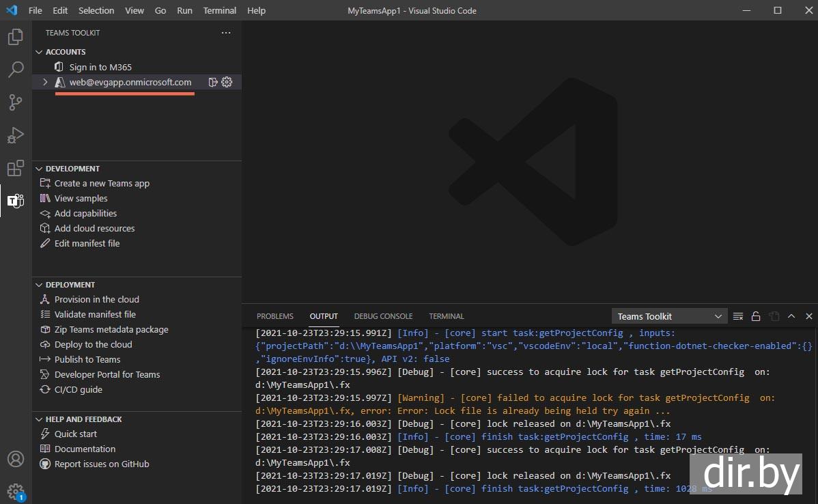Open the Terminal menu in menu bar

[219, 10]
